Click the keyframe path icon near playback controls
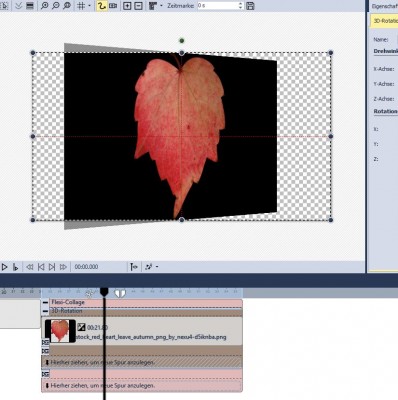The width and height of the screenshot is (398, 400). click(149, 267)
